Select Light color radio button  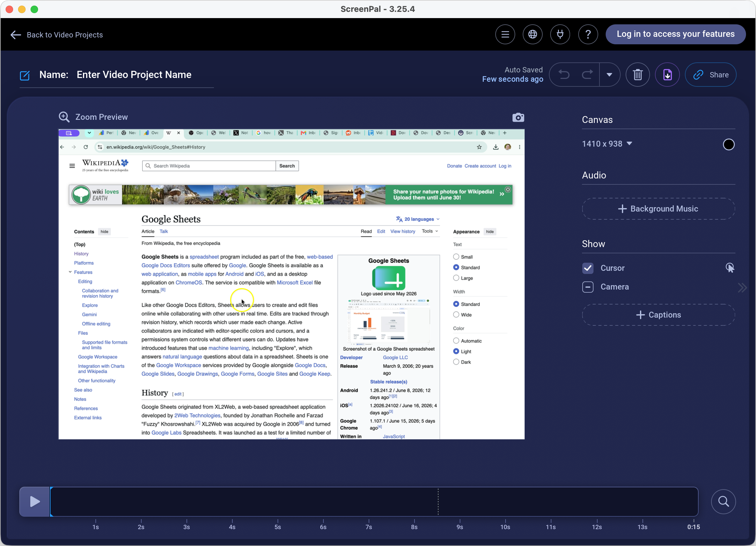456,351
